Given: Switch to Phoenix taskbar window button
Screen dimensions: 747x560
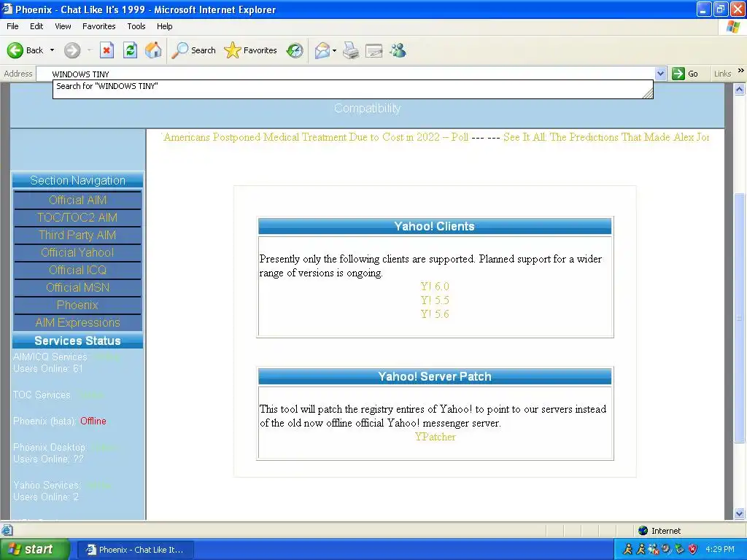Looking at the screenshot, I should click(x=135, y=550).
